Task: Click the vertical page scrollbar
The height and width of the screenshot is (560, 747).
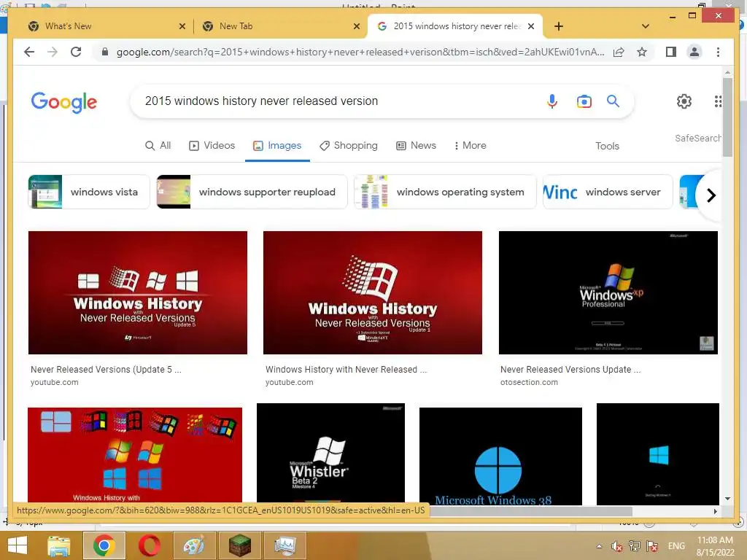Action: [727, 117]
